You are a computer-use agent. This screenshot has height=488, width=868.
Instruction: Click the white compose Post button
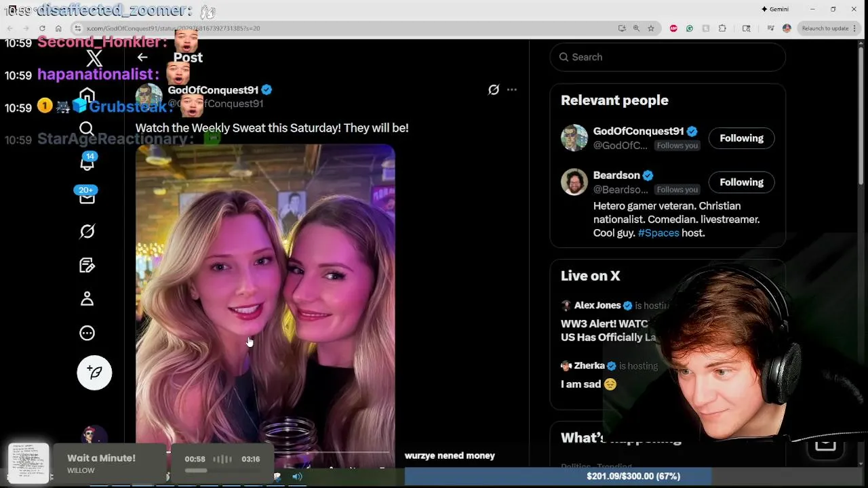coord(94,372)
